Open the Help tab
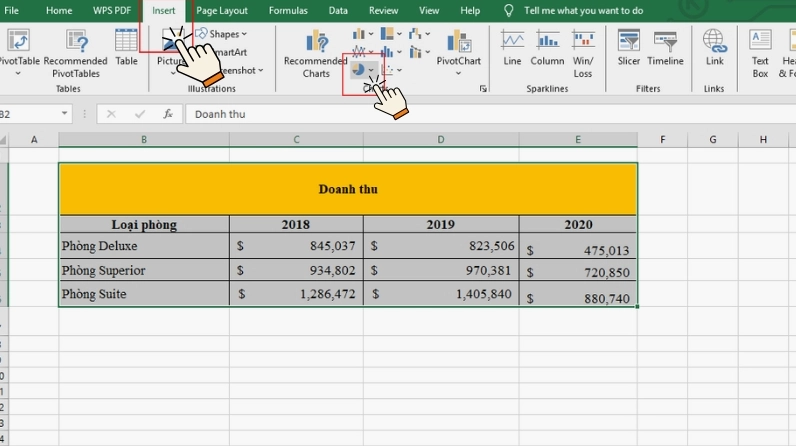796x446 pixels. pos(470,11)
